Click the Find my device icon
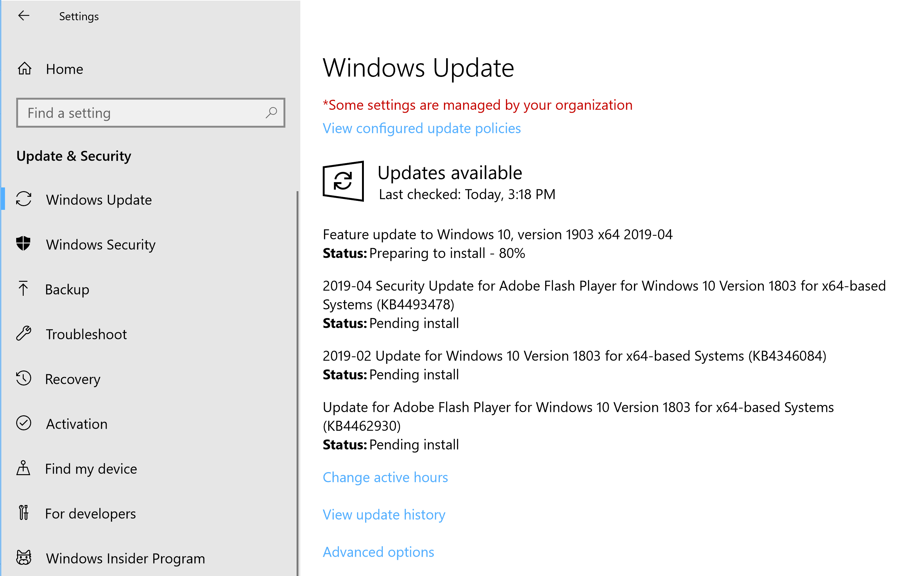This screenshot has height=576, width=924. click(x=23, y=468)
